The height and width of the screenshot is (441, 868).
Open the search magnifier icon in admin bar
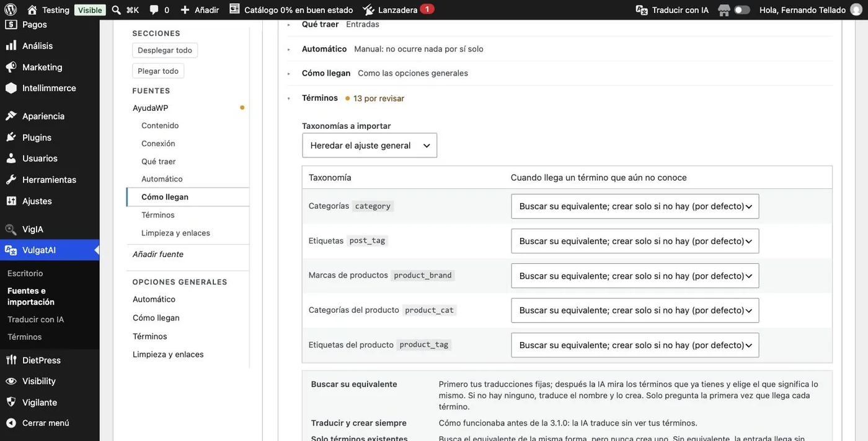(116, 10)
